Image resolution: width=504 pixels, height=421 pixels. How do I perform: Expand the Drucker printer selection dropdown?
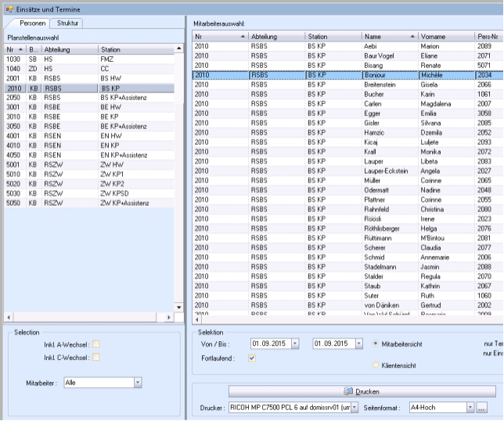click(x=355, y=408)
